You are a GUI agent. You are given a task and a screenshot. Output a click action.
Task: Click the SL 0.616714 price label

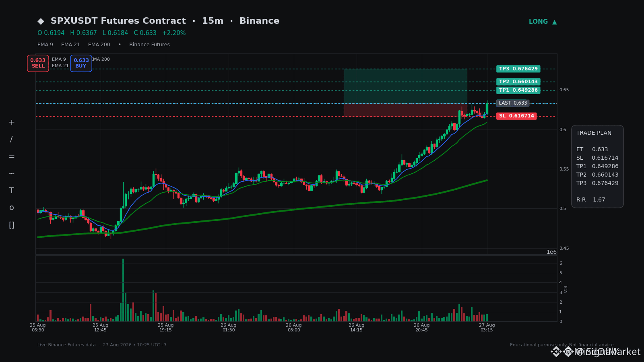(x=516, y=116)
